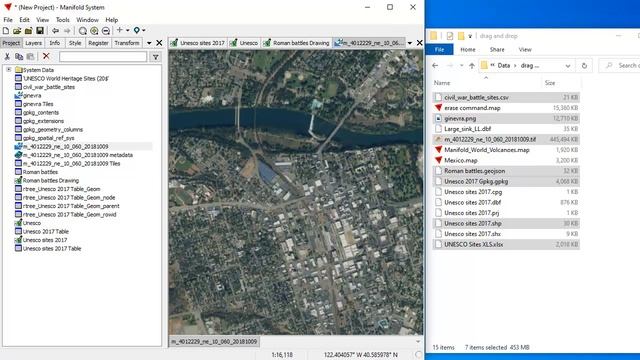This screenshot has width=640, height=360.
Task: Click the Save project floppy icon
Action: 40,31
